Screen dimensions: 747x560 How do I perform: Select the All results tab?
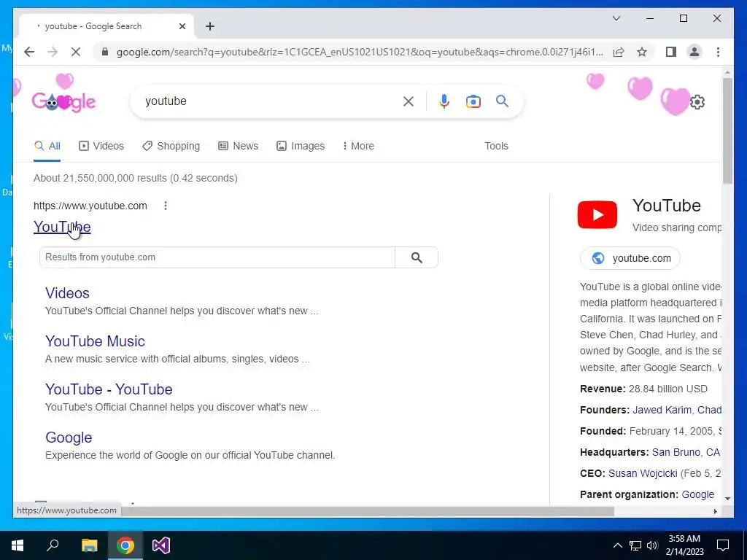47,146
